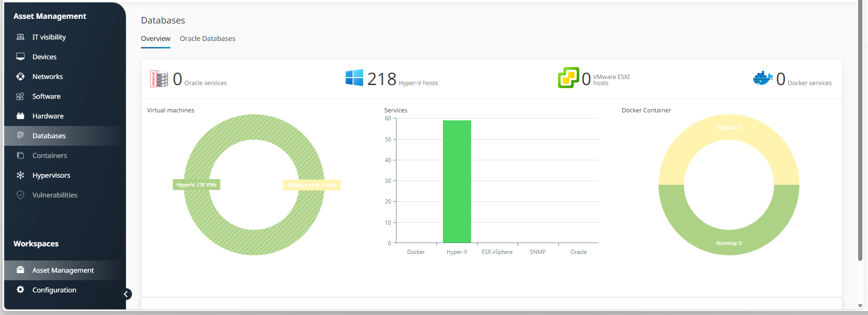Switch to the Oracle Databases tab
The height and width of the screenshot is (315, 868).
[207, 39]
